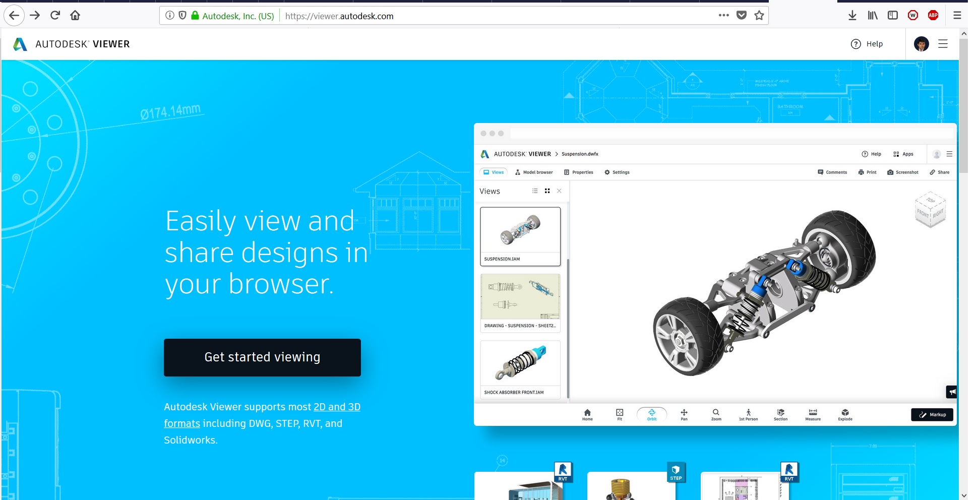Click the preview header user avatar
This screenshot has width=980, height=500.
(937, 154)
